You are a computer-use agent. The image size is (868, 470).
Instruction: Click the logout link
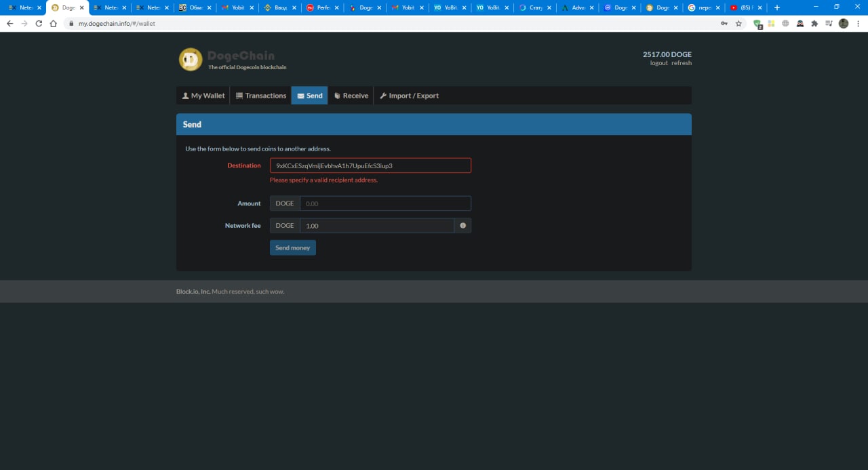tap(658, 63)
